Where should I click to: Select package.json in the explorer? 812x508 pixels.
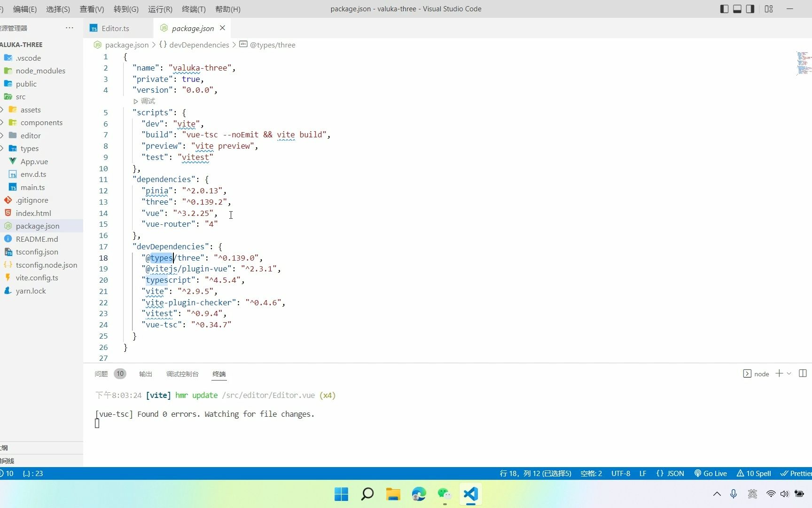(x=38, y=226)
